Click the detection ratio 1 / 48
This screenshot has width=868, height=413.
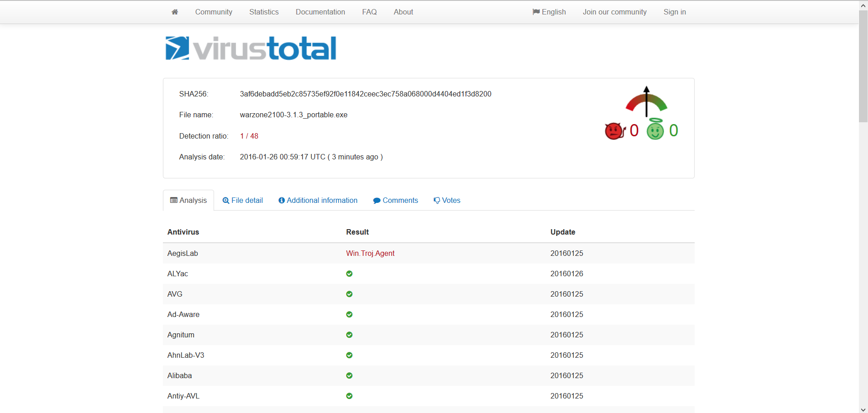[249, 136]
